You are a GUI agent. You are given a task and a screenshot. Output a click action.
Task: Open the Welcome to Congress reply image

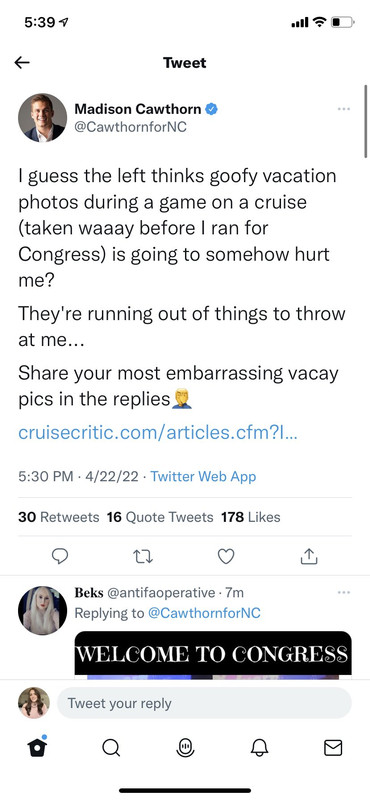tap(213, 655)
